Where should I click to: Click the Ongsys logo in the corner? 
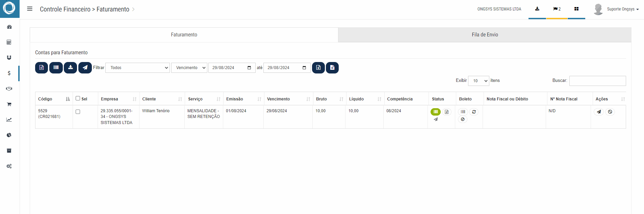coord(9,8)
